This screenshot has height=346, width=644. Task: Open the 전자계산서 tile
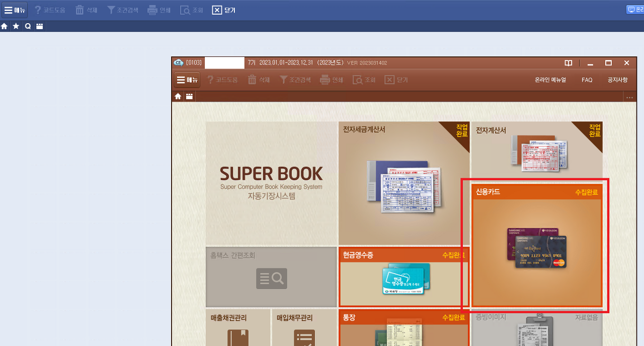[x=537, y=152]
